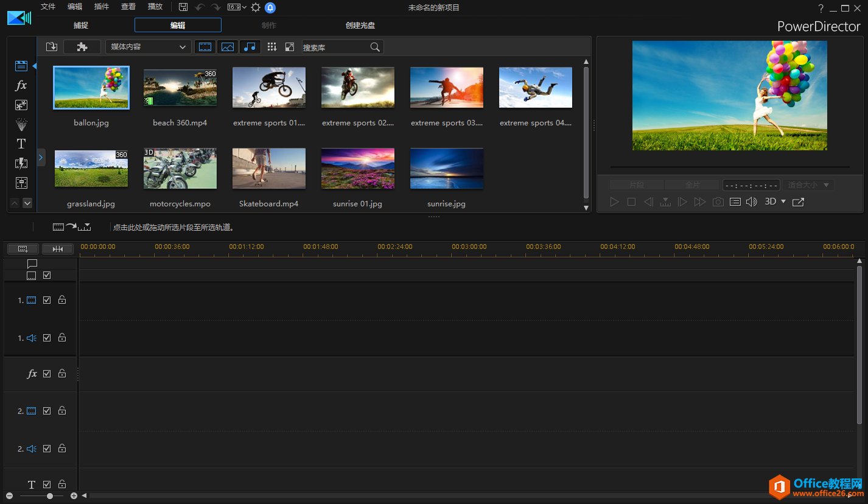Click the 片段 clip mode button

tap(637, 185)
